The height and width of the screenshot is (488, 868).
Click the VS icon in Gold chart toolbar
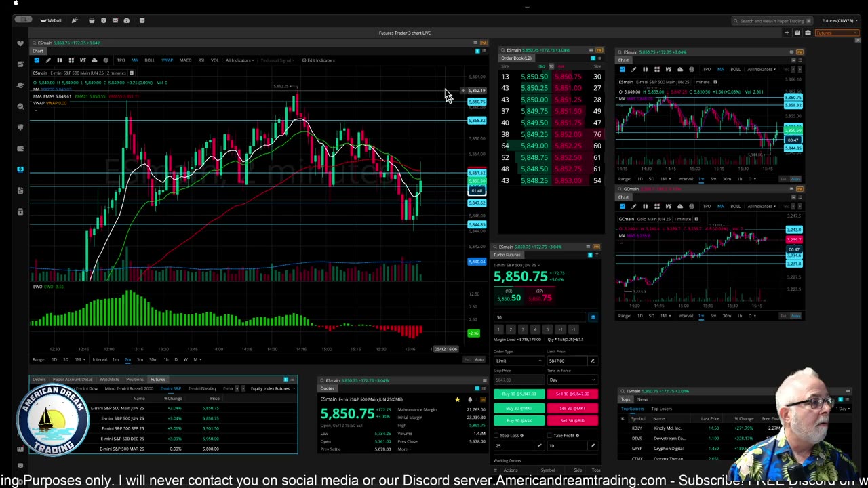(x=668, y=206)
